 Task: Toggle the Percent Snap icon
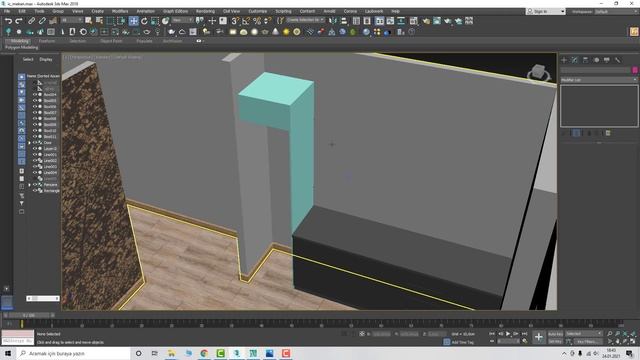click(x=257, y=20)
